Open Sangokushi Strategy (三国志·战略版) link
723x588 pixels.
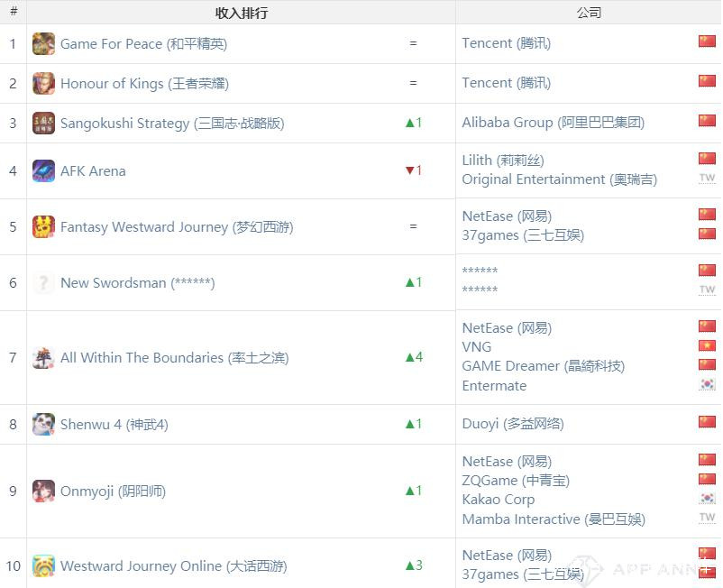pos(172,124)
